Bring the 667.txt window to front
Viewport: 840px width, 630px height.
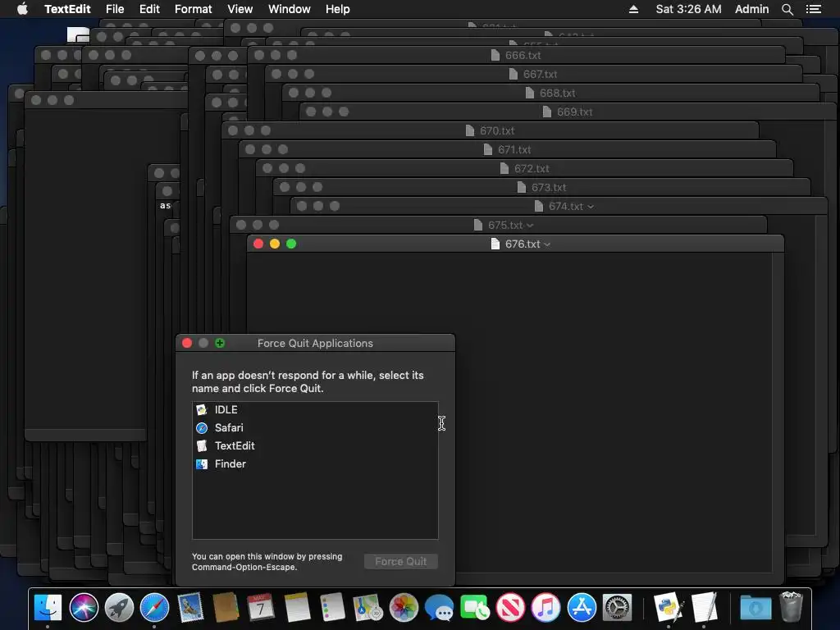click(533, 74)
